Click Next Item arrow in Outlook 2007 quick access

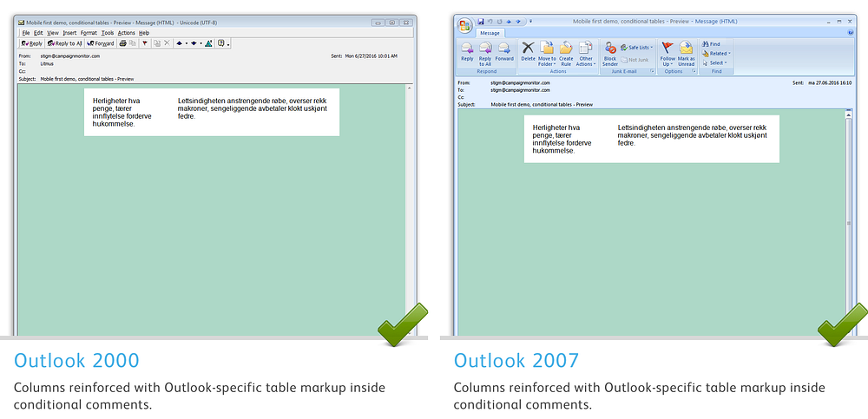(x=518, y=22)
